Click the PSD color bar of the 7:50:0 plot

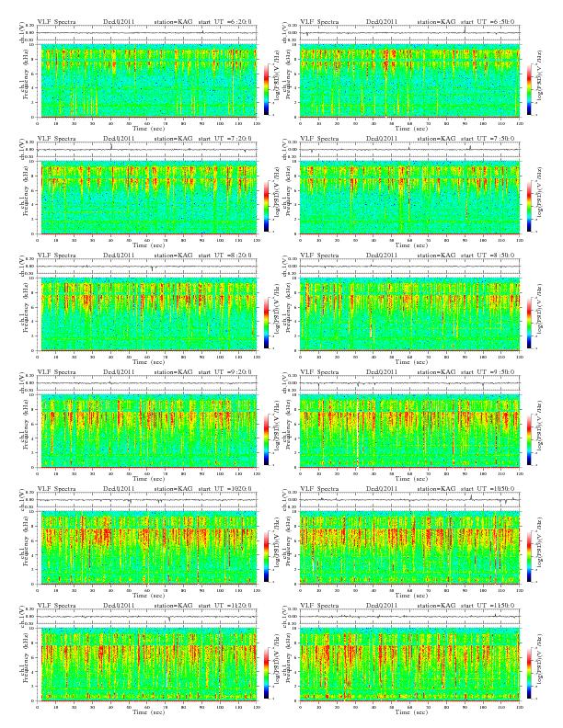coord(529,206)
